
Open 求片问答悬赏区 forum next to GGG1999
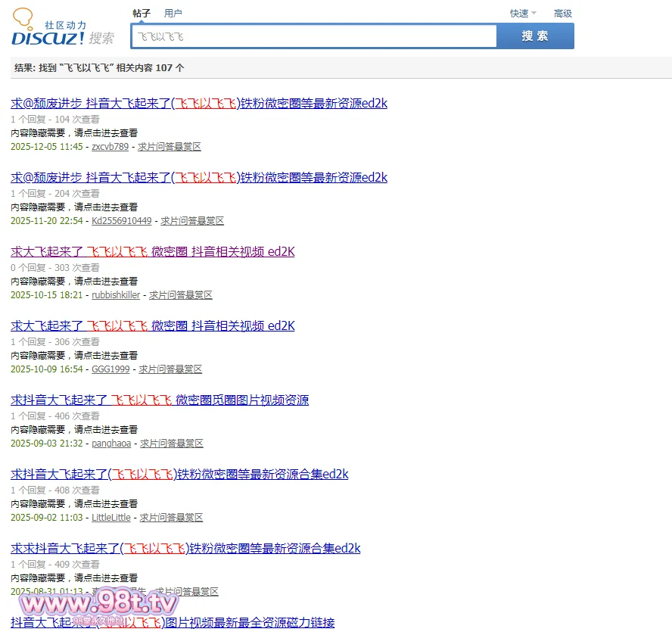coord(170,369)
